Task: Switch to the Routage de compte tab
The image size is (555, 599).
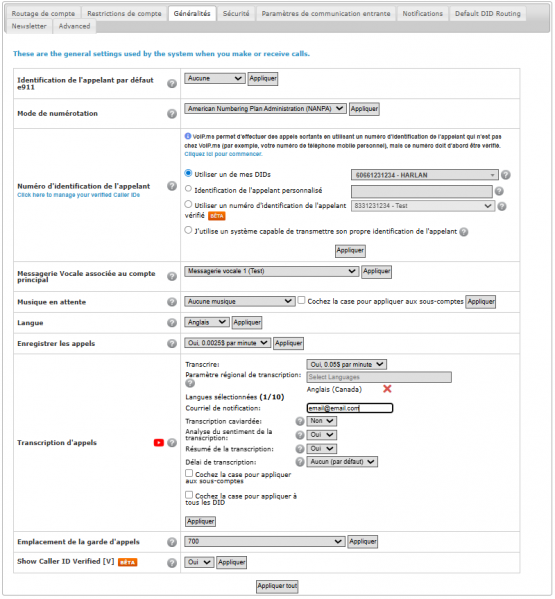Action: (x=43, y=13)
